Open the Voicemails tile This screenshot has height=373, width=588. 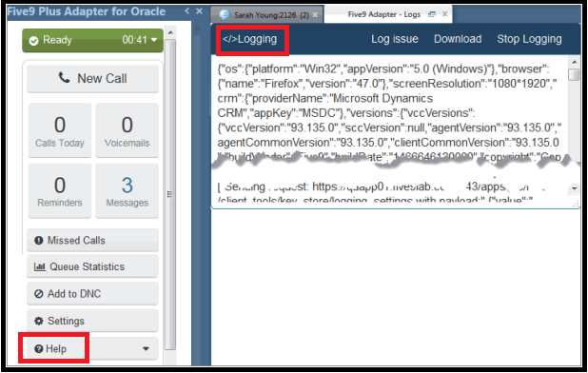(x=127, y=130)
